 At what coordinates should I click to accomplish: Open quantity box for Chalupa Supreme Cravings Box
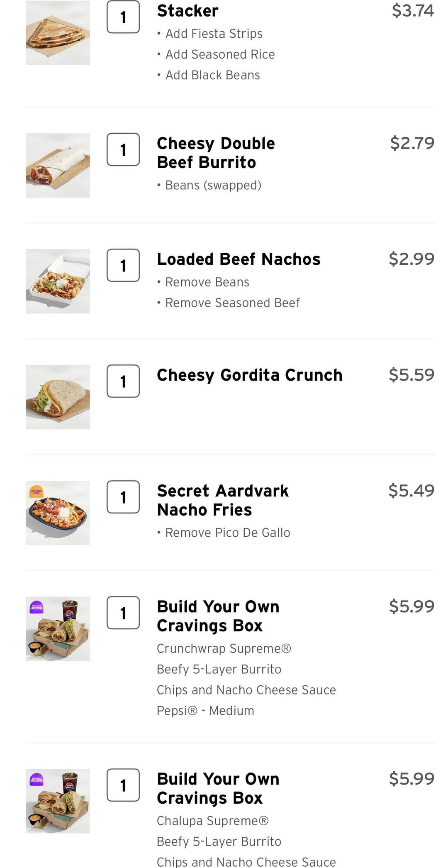(x=123, y=785)
